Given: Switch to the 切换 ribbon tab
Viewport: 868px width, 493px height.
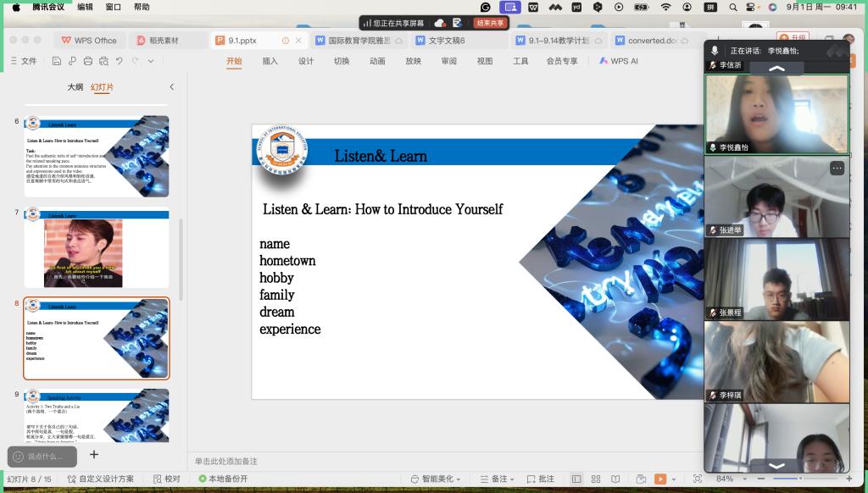Looking at the screenshot, I should [342, 61].
